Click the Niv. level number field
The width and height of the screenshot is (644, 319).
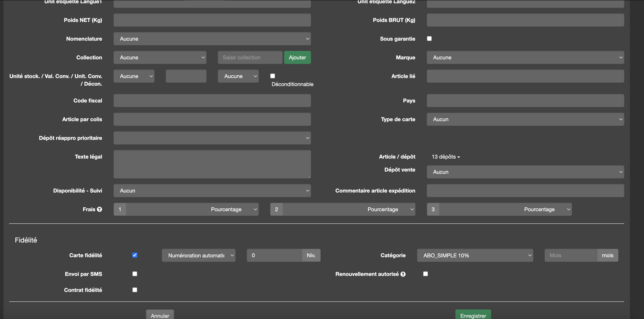point(275,255)
